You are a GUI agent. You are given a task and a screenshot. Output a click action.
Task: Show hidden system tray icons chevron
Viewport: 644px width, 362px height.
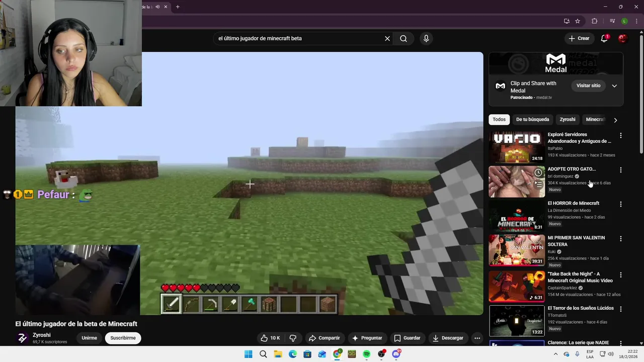[556, 354]
